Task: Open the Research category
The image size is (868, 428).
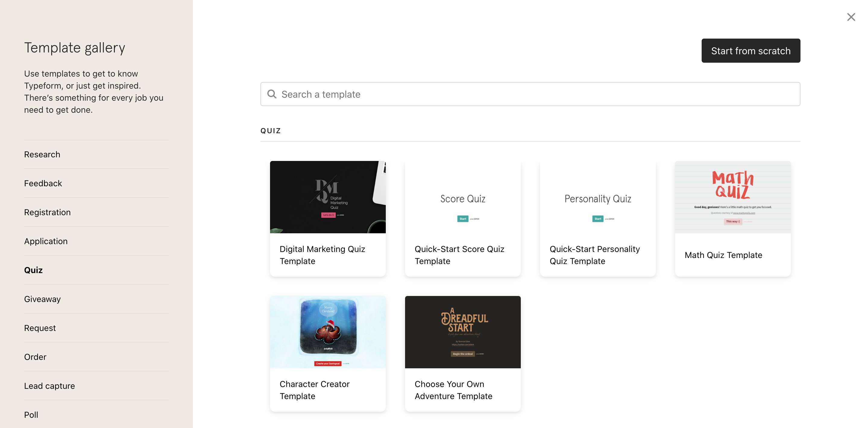Action: [96, 154]
